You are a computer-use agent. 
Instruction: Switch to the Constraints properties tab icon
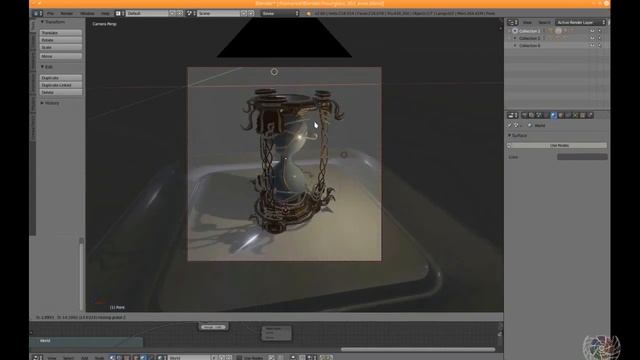click(x=568, y=116)
